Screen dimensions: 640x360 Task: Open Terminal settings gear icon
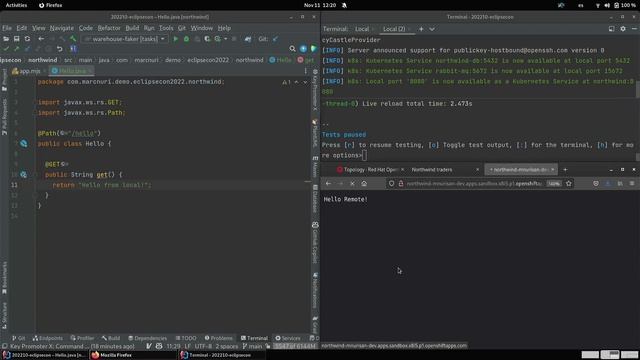click(x=623, y=29)
